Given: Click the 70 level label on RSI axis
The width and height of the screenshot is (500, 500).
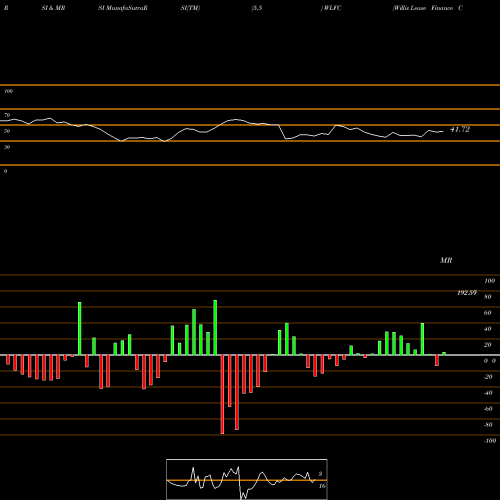Looking at the screenshot, I should pos(7,115).
